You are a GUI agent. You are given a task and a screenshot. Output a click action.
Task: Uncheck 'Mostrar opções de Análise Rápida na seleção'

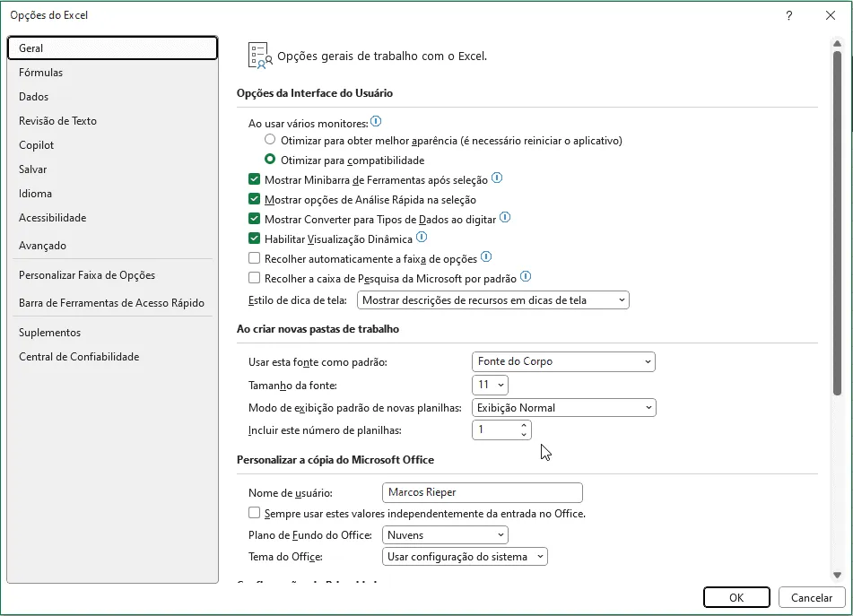coord(254,199)
